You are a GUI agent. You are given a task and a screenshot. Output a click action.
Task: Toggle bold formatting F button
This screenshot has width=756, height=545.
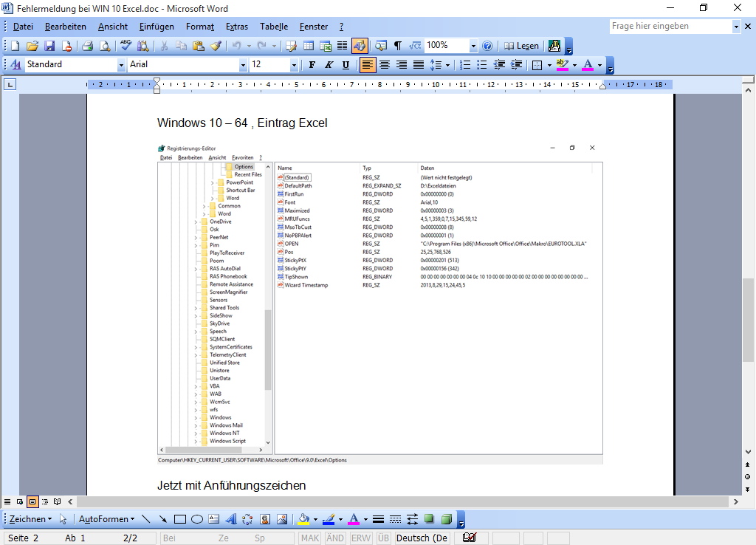tap(312, 65)
